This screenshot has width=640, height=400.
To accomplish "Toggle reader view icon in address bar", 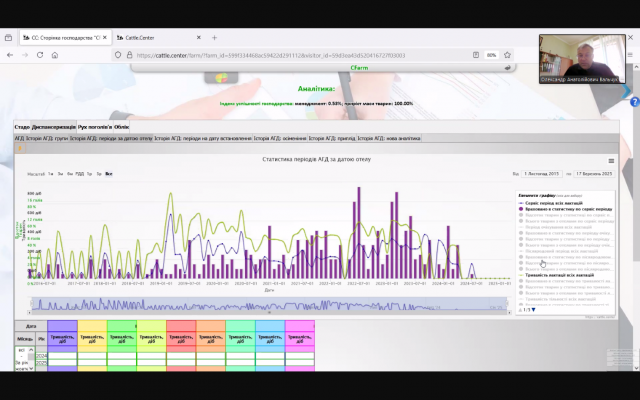I will (476, 55).
